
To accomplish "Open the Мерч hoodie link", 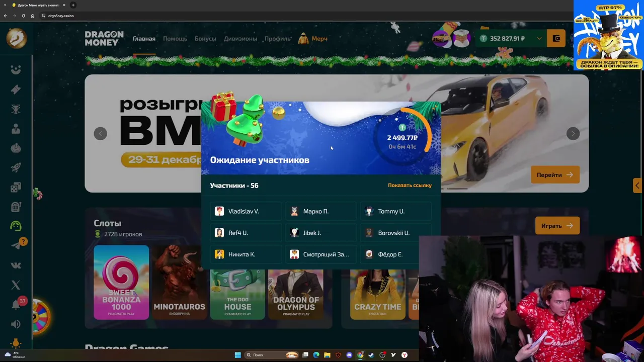I will click(313, 39).
